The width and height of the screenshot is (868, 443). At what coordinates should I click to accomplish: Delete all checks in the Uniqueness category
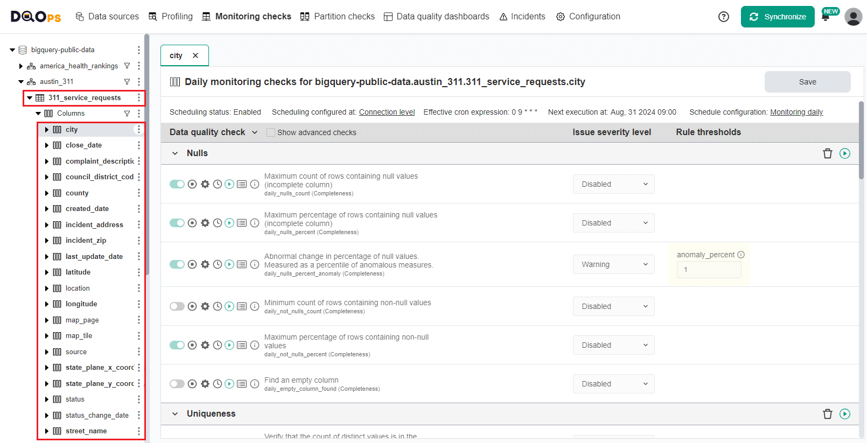click(828, 414)
